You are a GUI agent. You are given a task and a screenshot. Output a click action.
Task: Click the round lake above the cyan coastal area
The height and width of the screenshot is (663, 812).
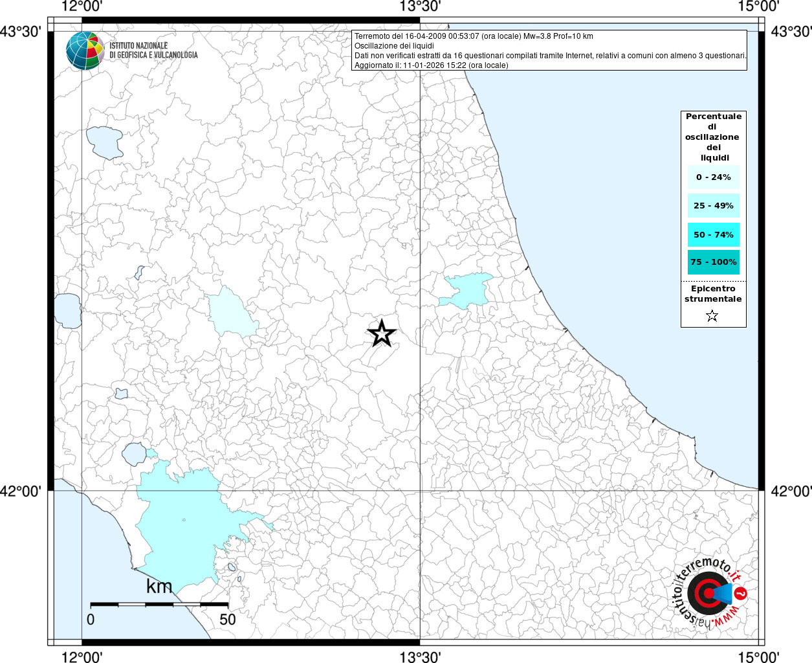134,454
